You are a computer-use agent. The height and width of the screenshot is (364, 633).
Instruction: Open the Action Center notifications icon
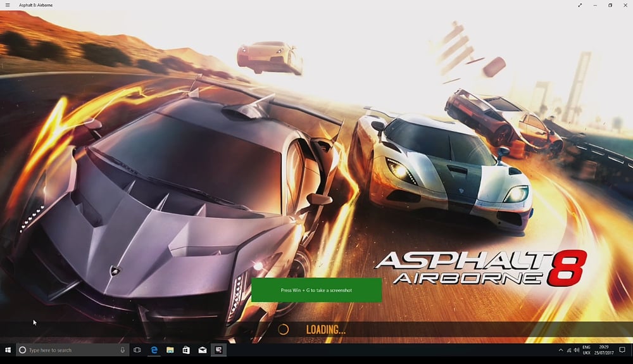click(622, 350)
